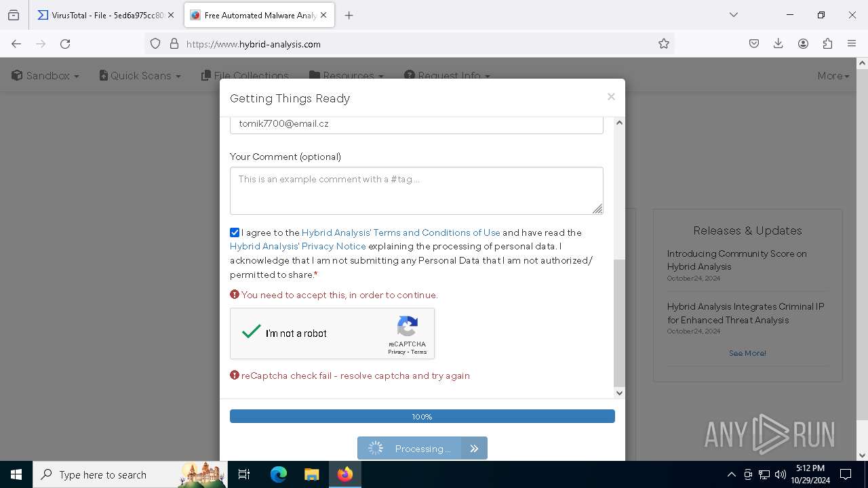Image resolution: width=868 pixels, height=488 pixels.
Task: Click the Processing button
Action: [422, 448]
